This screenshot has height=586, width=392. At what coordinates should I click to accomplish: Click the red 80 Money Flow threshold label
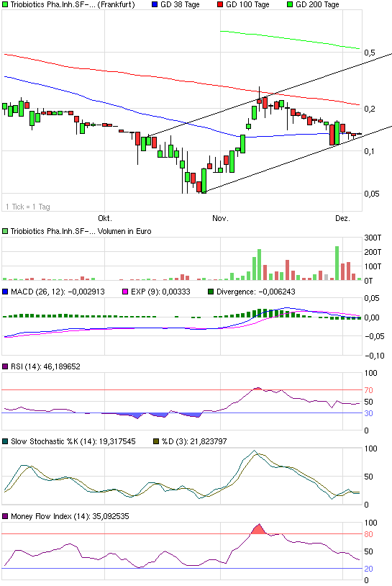point(368,534)
